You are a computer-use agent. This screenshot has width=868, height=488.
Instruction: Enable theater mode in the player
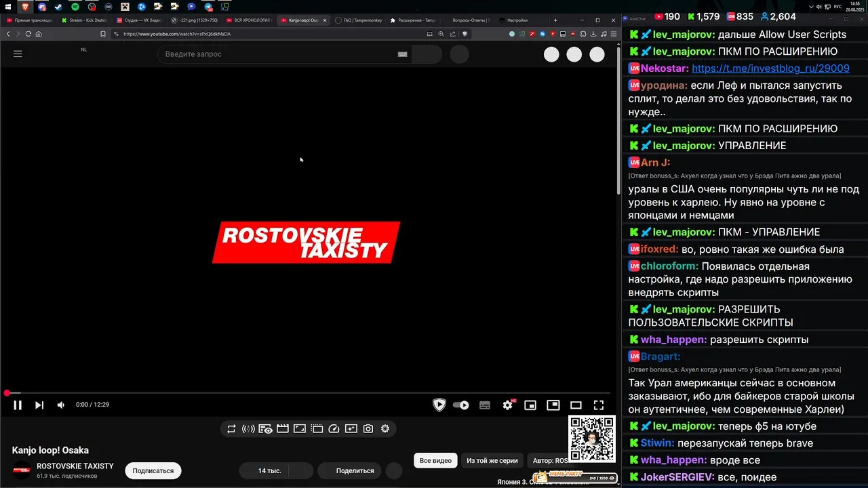(x=576, y=405)
